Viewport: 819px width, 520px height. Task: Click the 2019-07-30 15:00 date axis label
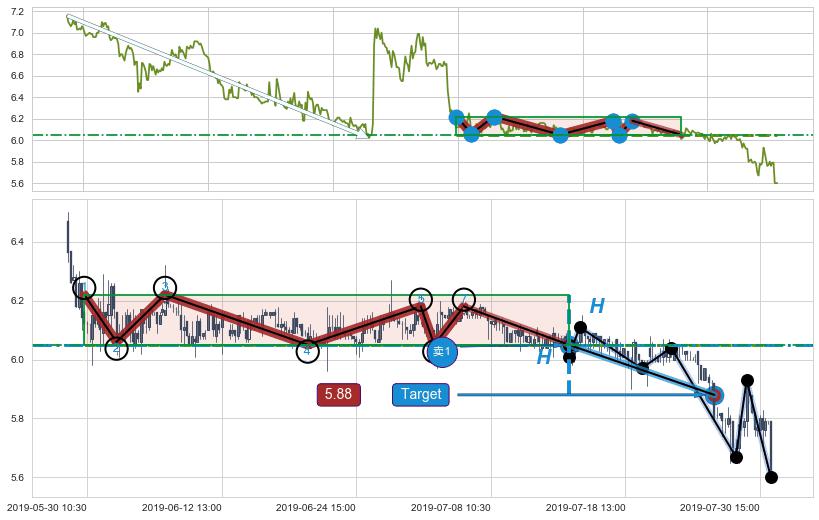tap(720, 508)
